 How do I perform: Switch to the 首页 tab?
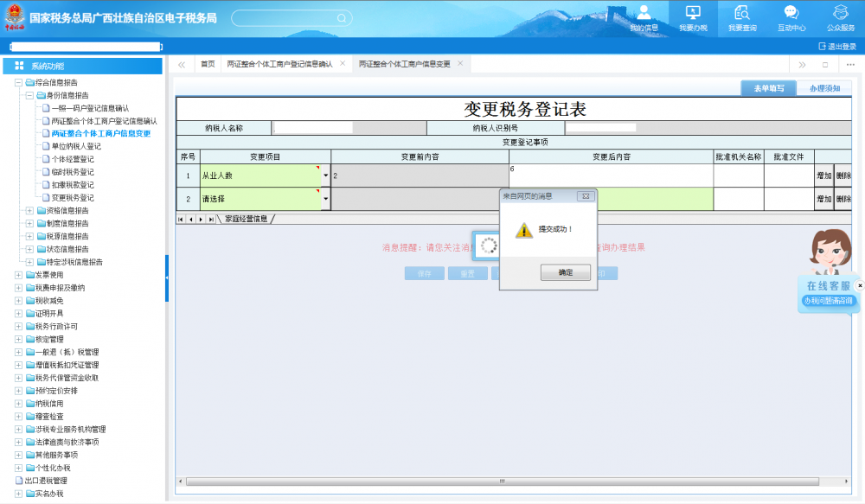pyautogui.click(x=208, y=65)
